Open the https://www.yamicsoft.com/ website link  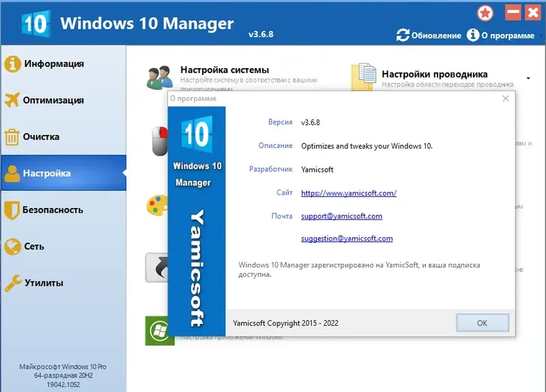point(349,193)
